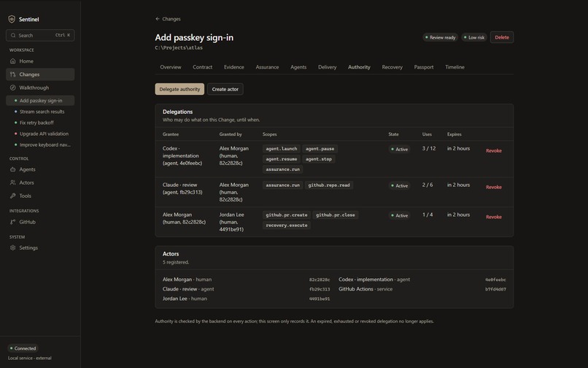The width and height of the screenshot is (588, 368).
Task: Switch to the Assurance tab
Action: click(267, 67)
